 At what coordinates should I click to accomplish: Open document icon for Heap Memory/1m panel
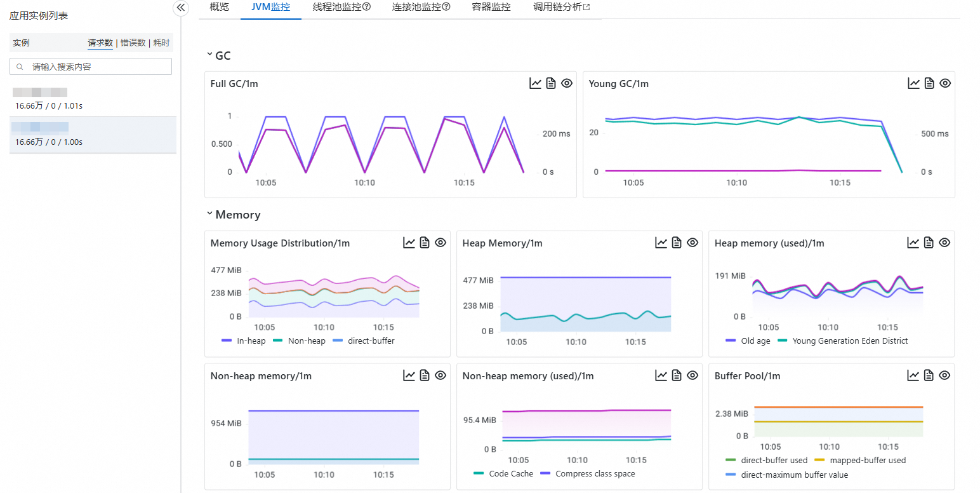[x=677, y=243]
